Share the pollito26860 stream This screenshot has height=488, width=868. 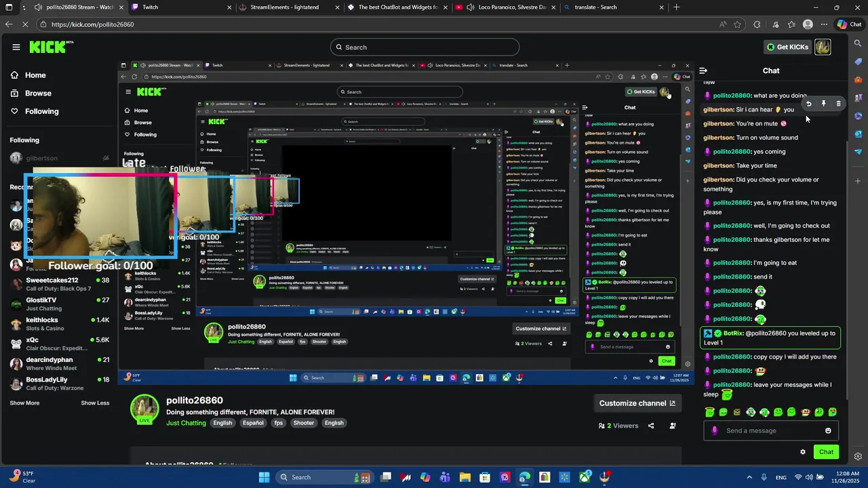pyautogui.click(x=651, y=426)
